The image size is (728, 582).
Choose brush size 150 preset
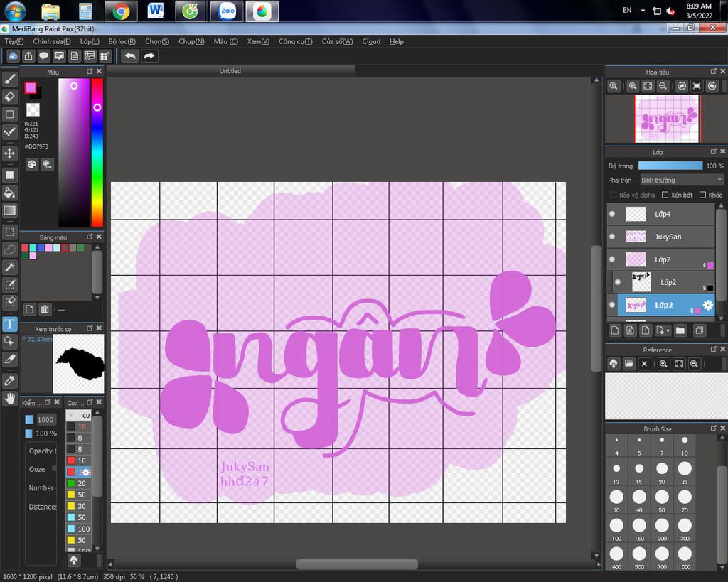(x=639, y=529)
